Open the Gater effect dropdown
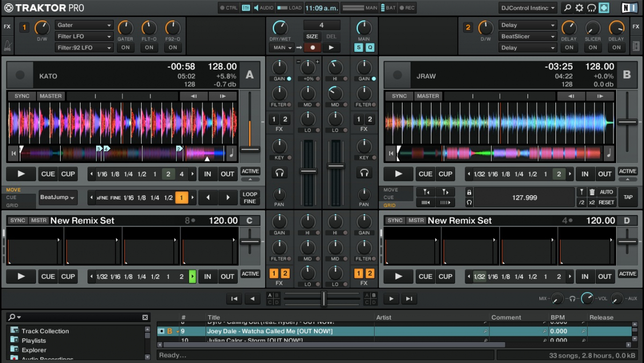 [x=84, y=25]
